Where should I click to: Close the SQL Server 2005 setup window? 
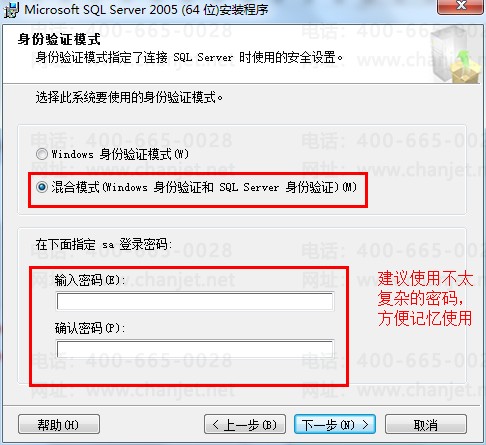460,7
